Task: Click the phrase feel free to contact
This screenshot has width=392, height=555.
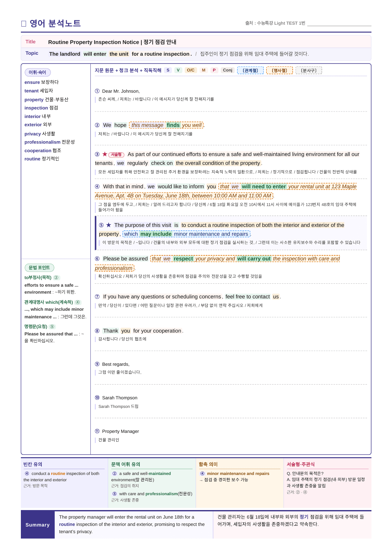Action: (x=248, y=296)
